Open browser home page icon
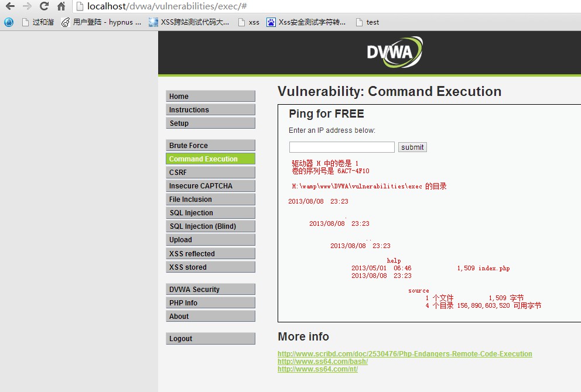The width and height of the screenshot is (581, 392). pyautogui.click(x=61, y=6)
